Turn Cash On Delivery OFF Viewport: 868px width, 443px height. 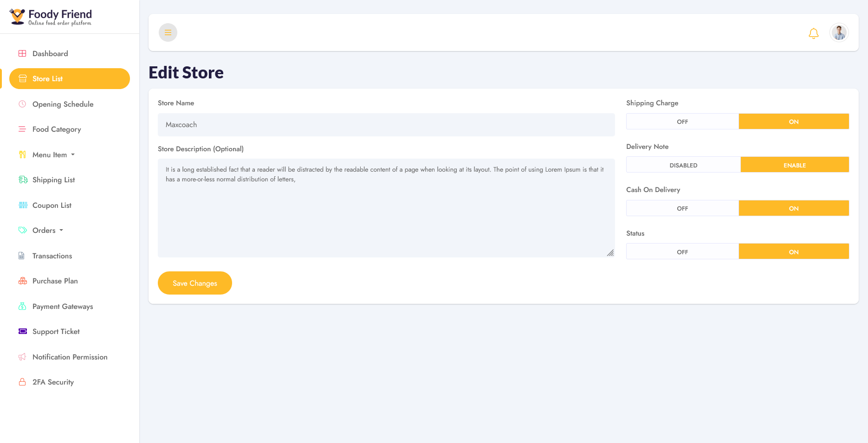pos(682,208)
